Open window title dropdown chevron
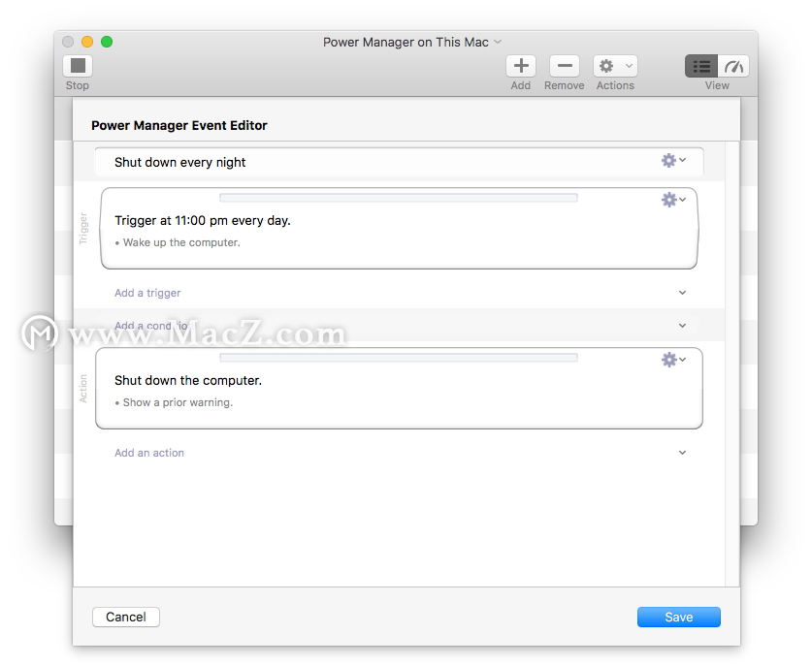The image size is (812, 666). (498, 42)
